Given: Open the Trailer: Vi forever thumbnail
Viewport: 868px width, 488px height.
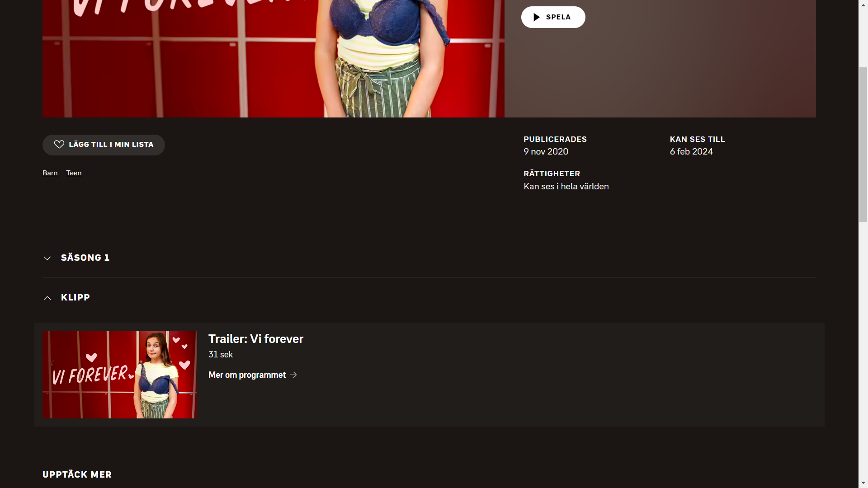Looking at the screenshot, I should [x=119, y=375].
